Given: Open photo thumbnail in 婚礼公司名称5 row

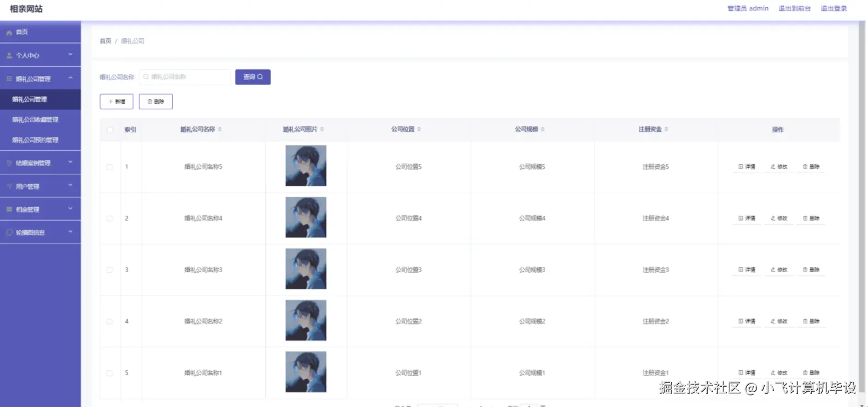Looking at the screenshot, I should 306,166.
